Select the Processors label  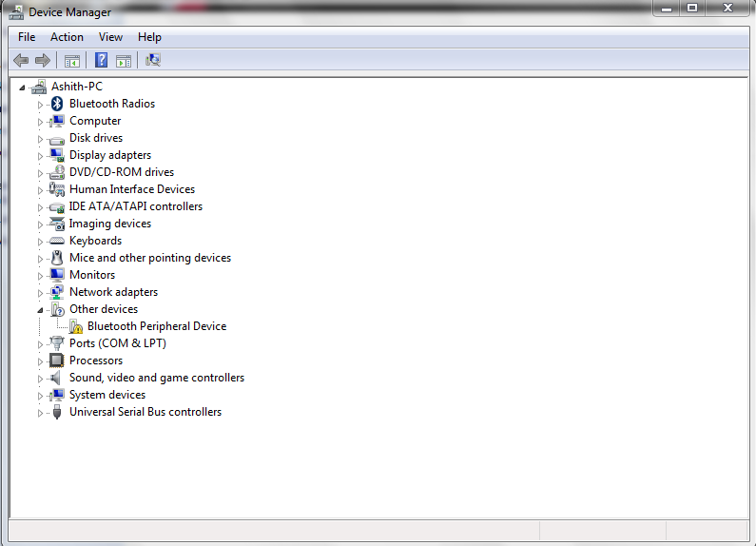point(96,361)
